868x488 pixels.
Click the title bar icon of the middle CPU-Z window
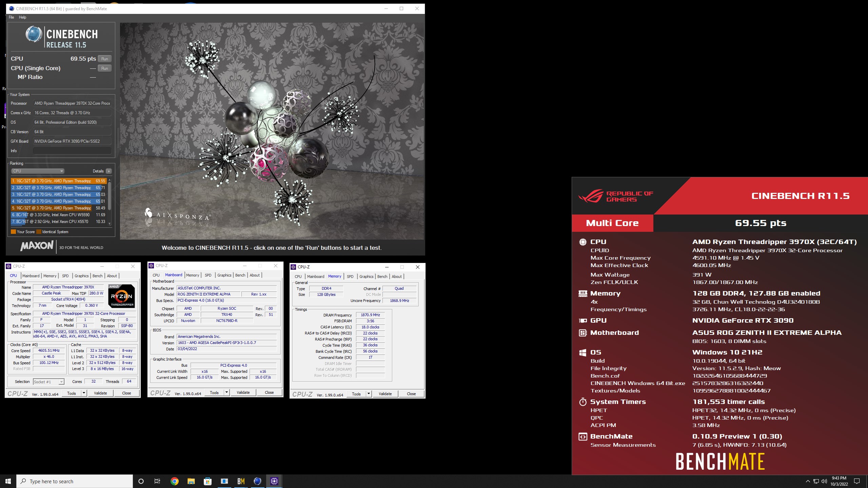(x=151, y=266)
